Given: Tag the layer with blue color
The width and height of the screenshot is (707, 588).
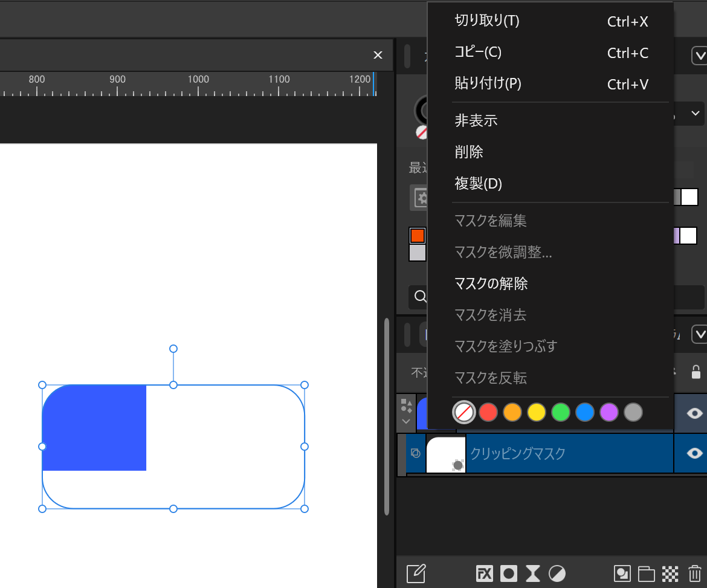Looking at the screenshot, I should (585, 412).
